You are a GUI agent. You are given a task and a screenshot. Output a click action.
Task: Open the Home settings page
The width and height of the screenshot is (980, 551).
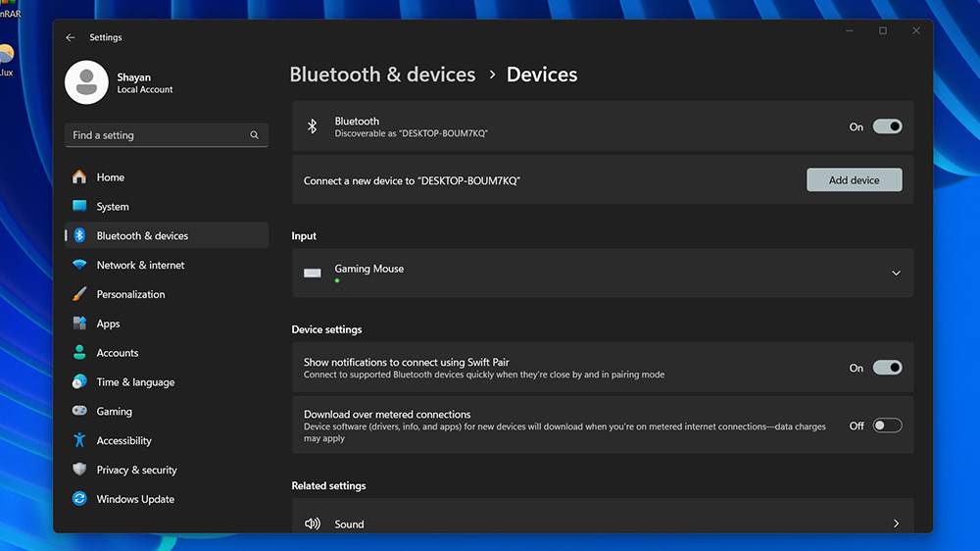pos(167,177)
